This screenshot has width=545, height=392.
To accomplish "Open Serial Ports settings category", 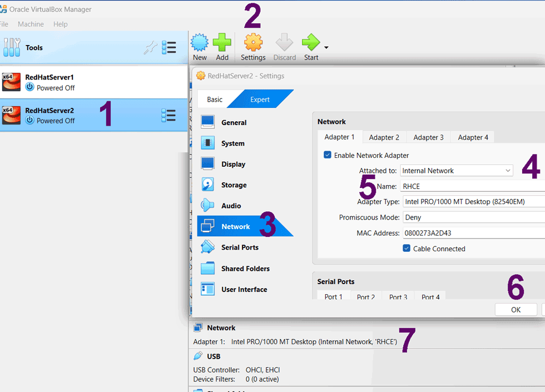I will coord(245,247).
